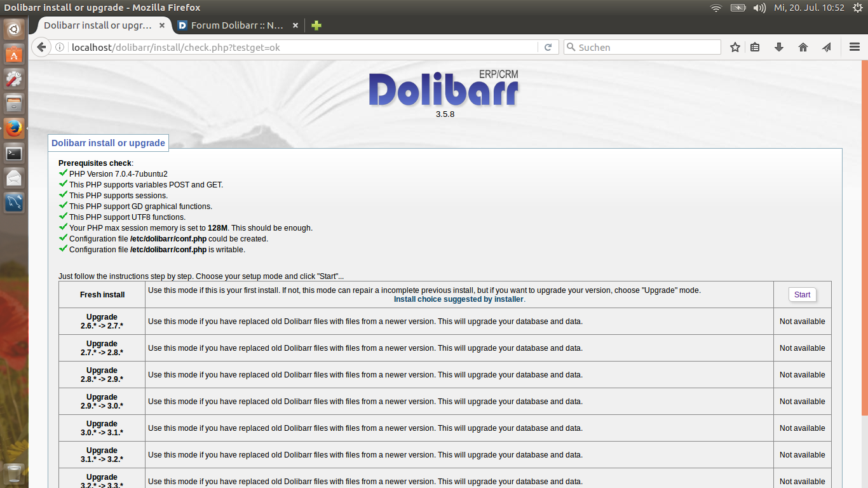Click the site info icon in URL bar

pos(60,47)
